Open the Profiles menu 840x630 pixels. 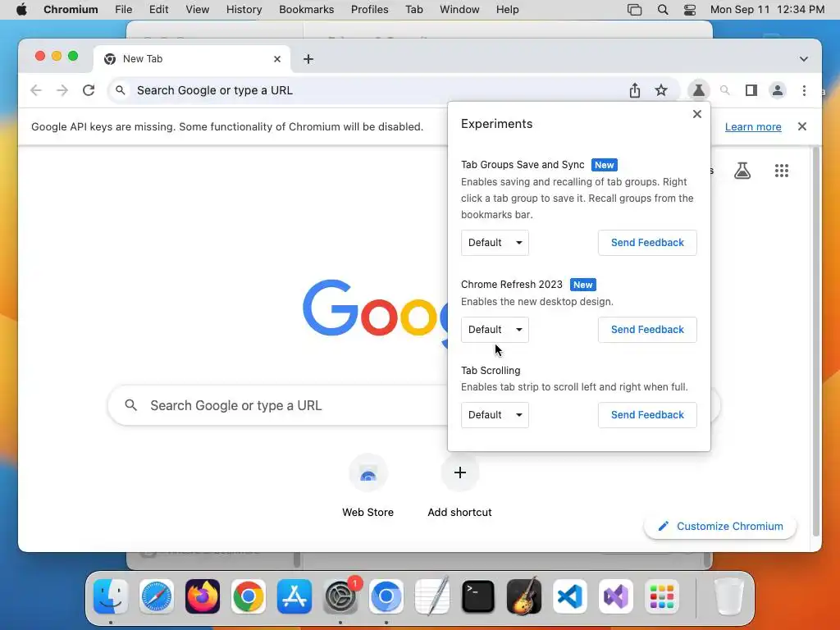click(370, 10)
